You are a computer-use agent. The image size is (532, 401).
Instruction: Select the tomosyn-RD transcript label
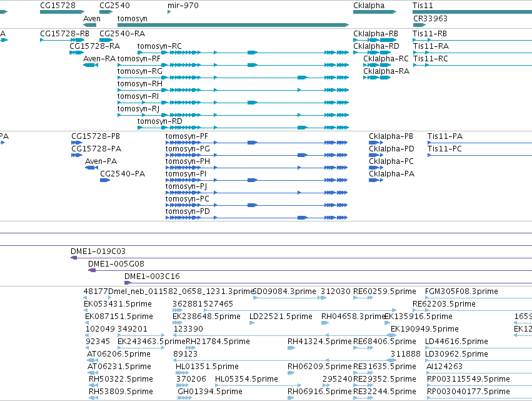160,121
